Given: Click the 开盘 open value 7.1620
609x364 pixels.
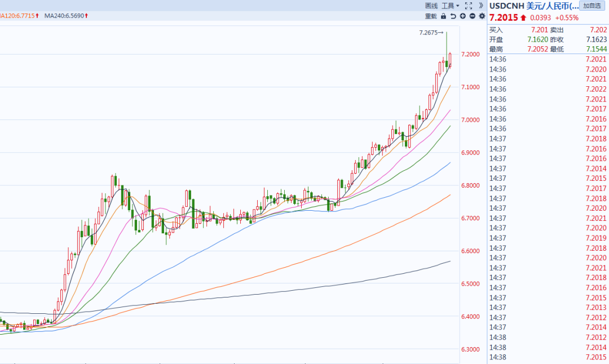Looking at the screenshot, I should pyautogui.click(x=537, y=39).
